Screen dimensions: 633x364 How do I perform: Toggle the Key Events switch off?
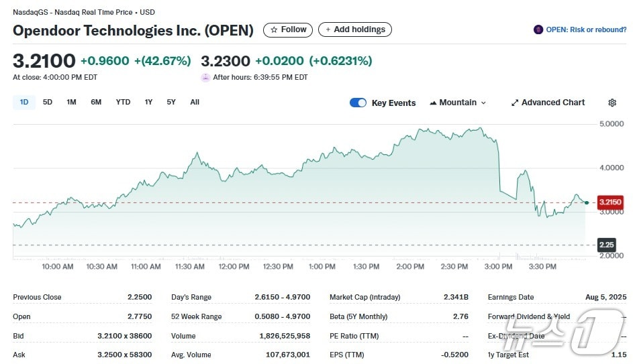(x=358, y=103)
